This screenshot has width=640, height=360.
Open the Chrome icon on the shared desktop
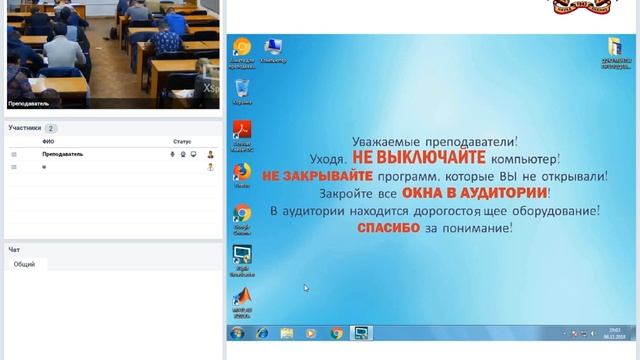point(242,219)
